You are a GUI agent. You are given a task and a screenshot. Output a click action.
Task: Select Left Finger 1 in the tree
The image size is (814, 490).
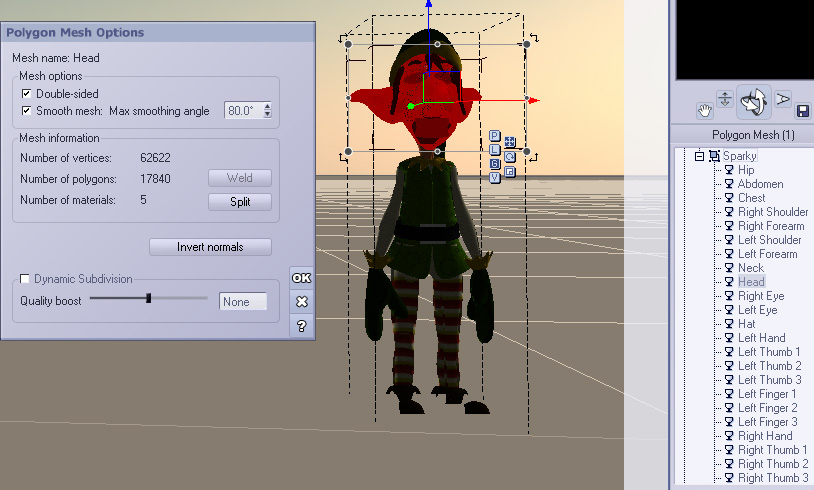click(x=767, y=394)
